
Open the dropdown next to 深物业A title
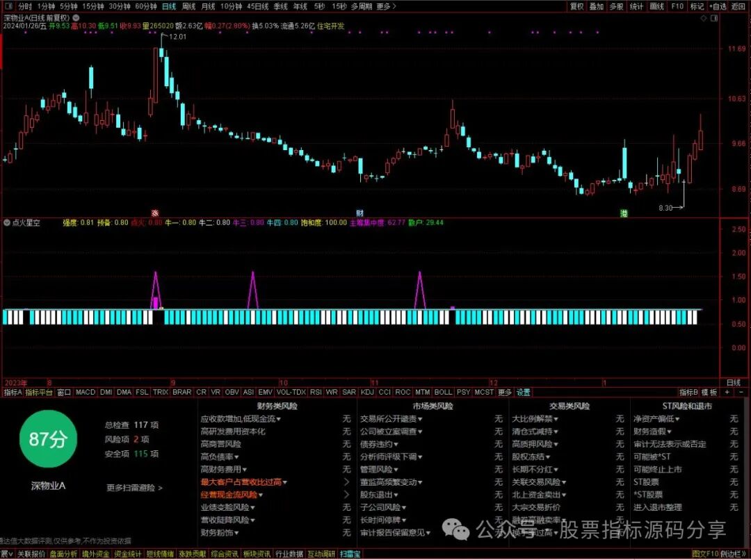click(x=76, y=17)
